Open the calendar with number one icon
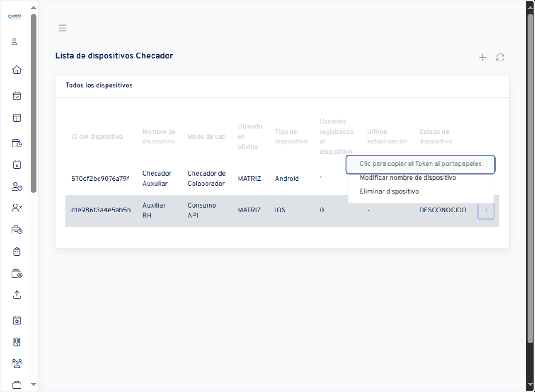 16,118
